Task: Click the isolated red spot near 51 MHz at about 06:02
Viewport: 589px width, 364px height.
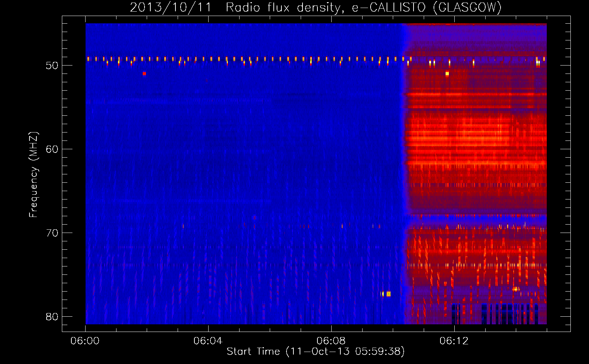Action: pyautogui.click(x=144, y=74)
